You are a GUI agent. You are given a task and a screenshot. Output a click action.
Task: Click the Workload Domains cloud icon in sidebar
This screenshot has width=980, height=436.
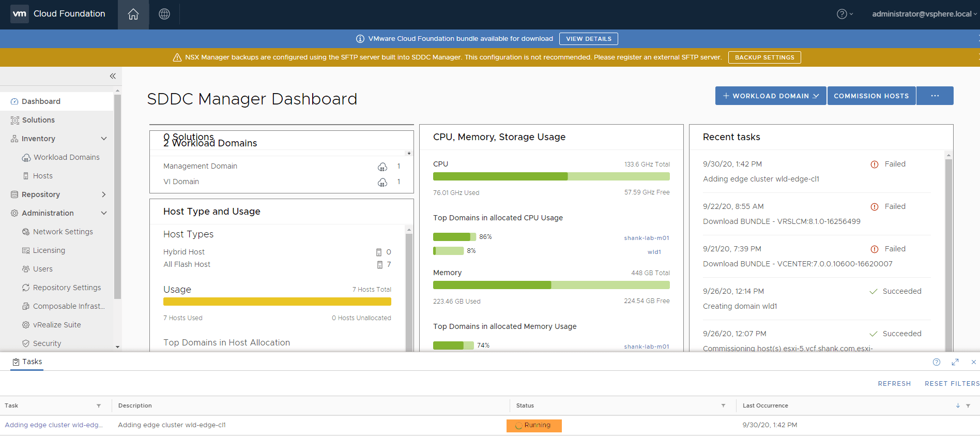26,158
